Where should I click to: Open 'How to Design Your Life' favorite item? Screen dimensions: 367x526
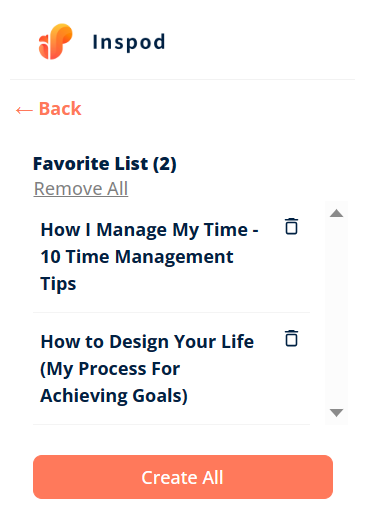click(147, 369)
